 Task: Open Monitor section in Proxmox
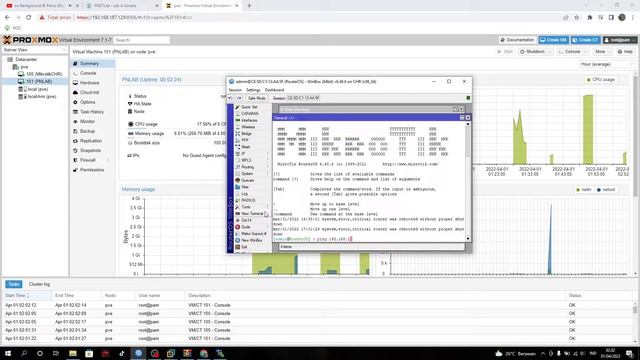pos(93,122)
